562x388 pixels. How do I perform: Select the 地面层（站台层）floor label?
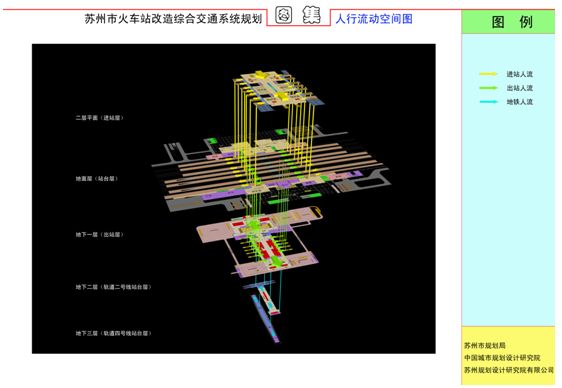point(96,178)
